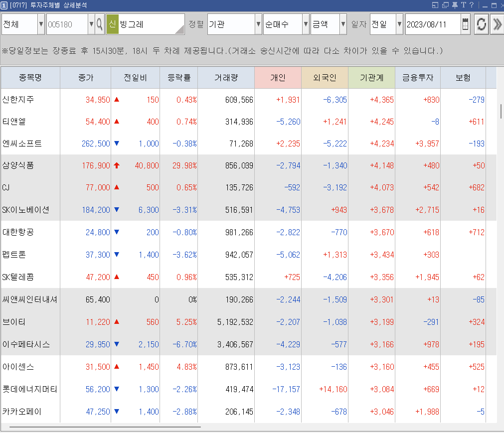The height and width of the screenshot is (433, 504).
Task: Click 카카오페이 금융투자 value +1,988
Action: (427, 412)
